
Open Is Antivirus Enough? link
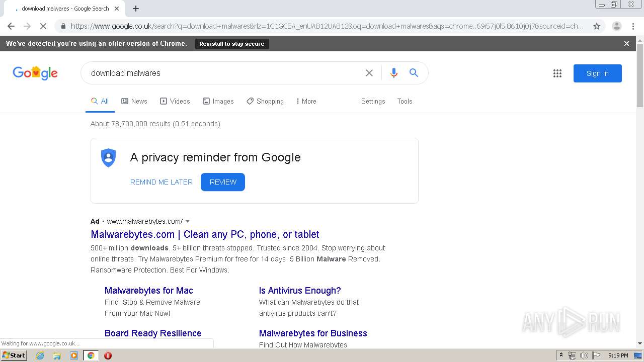[x=300, y=291]
